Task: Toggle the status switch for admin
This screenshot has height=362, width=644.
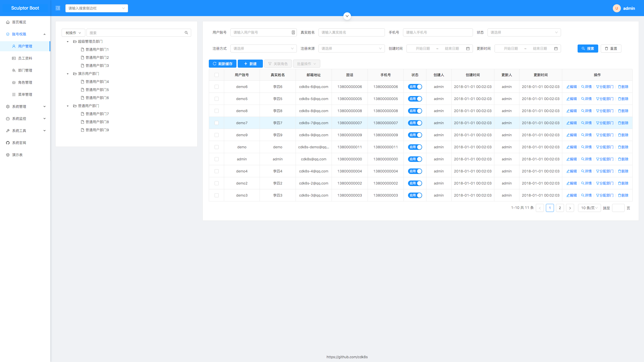Action: [x=415, y=159]
